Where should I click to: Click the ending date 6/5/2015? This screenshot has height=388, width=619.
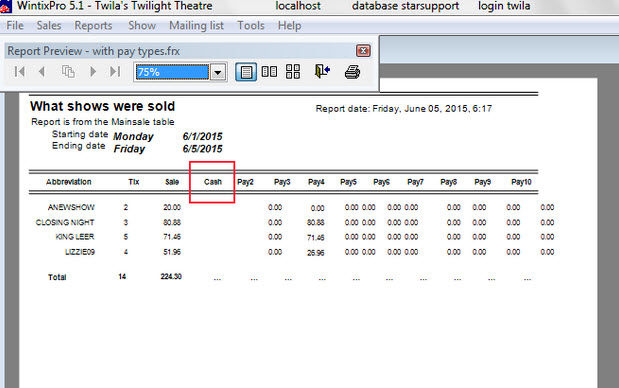click(203, 149)
